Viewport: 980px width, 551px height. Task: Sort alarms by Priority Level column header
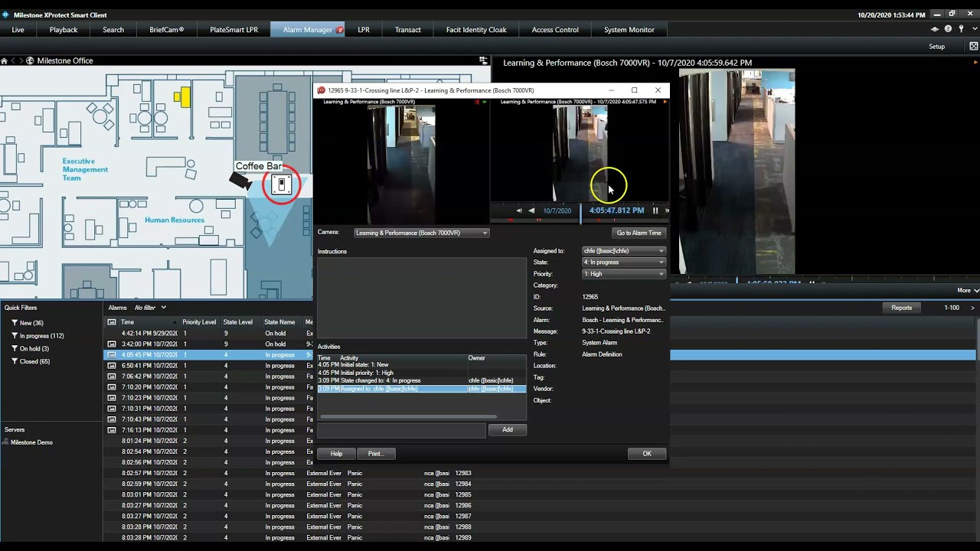[201, 322]
